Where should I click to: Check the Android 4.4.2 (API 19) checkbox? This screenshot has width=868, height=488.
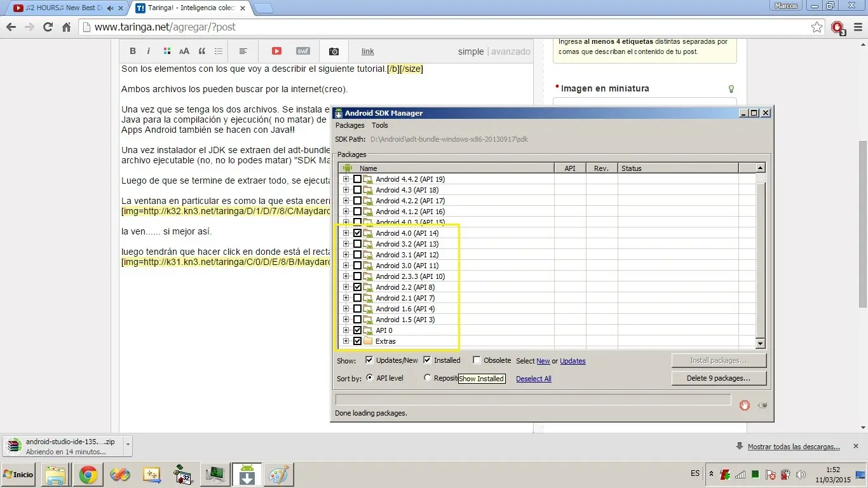[358, 179]
